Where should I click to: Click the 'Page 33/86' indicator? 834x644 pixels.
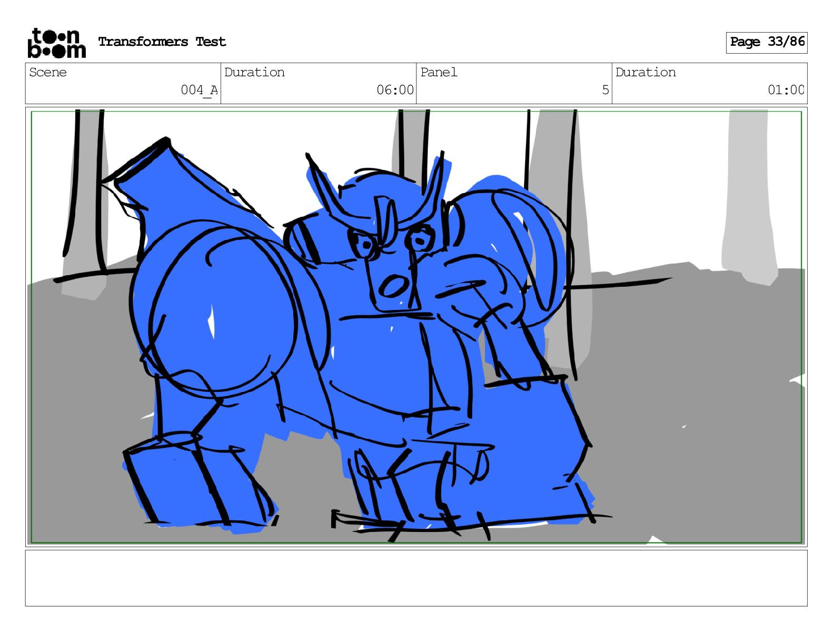tap(767, 42)
